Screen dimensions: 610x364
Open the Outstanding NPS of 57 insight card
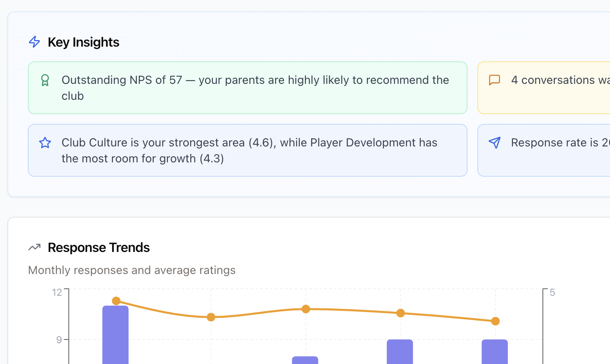click(x=247, y=88)
